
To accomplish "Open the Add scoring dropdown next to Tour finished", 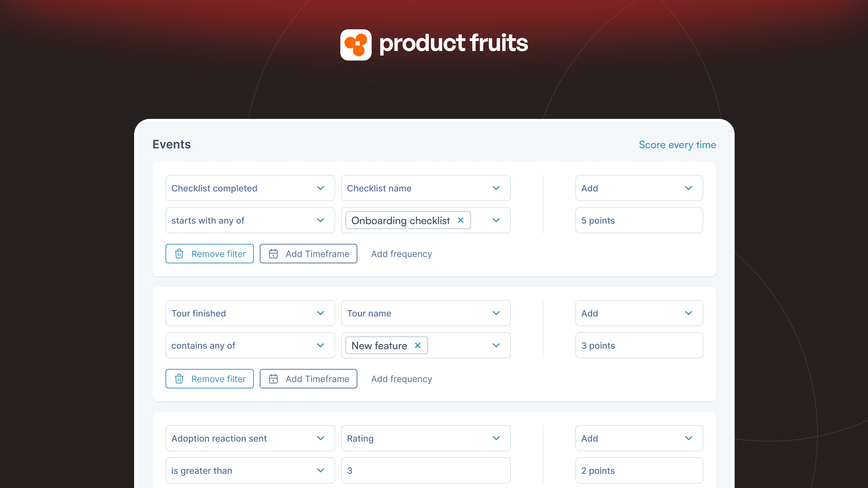I will [x=689, y=313].
